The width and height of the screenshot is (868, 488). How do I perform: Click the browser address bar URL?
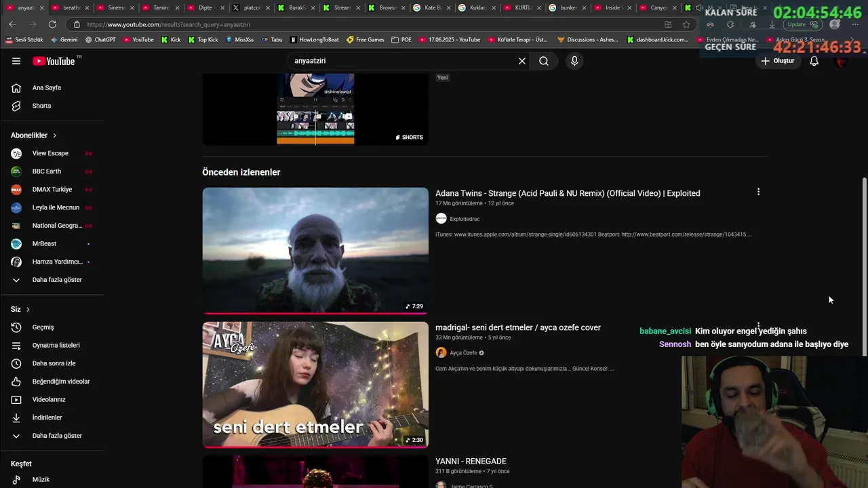pos(169,24)
